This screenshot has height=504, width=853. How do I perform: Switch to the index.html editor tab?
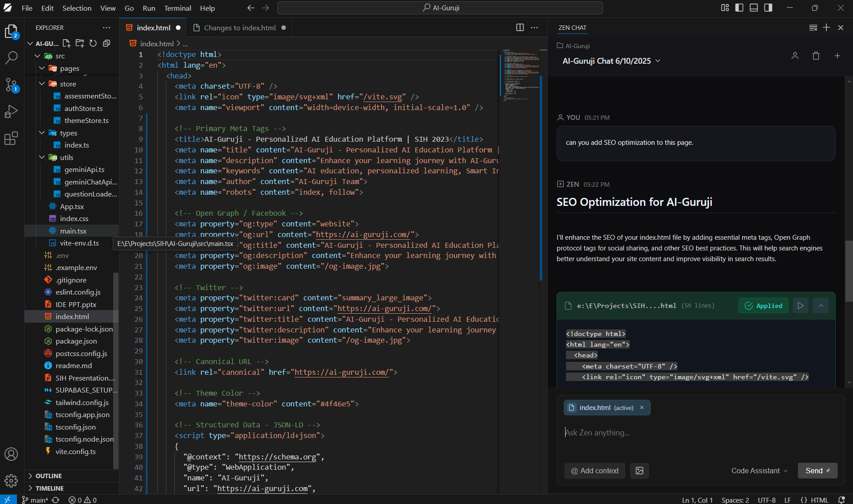click(x=153, y=28)
